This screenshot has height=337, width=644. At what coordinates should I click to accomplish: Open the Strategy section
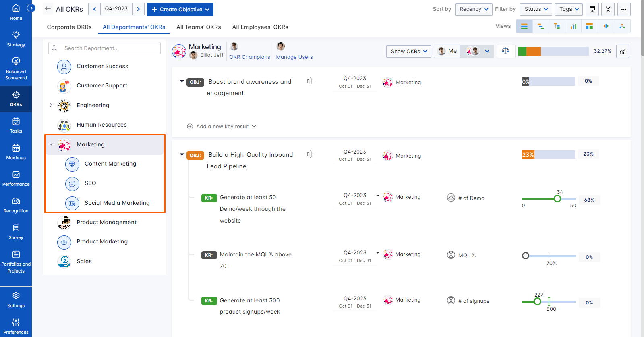pos(16,39)
